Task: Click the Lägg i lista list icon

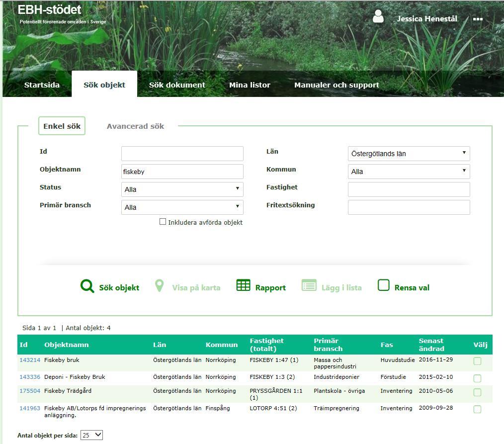Action: point(309,285)
